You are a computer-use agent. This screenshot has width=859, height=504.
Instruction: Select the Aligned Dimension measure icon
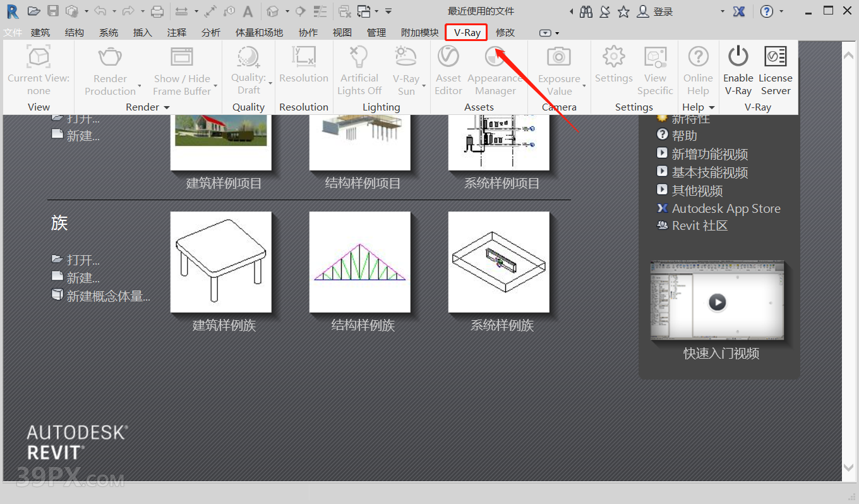(181, 11)
